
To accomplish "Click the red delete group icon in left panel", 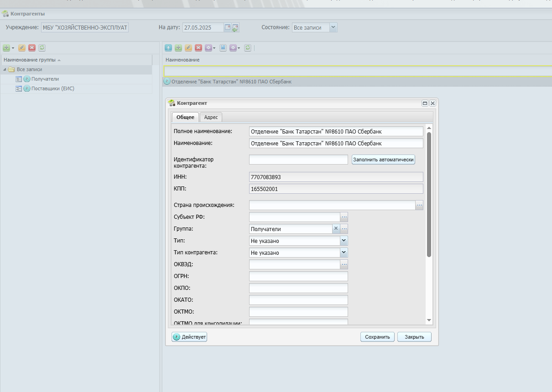I will (x=32, y=47).
